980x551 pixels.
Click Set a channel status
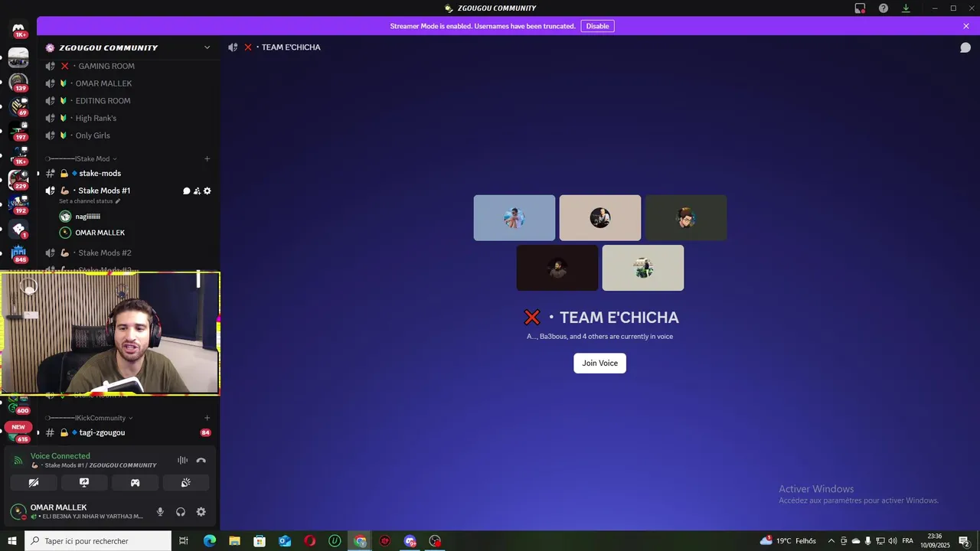tap(90, 201)
